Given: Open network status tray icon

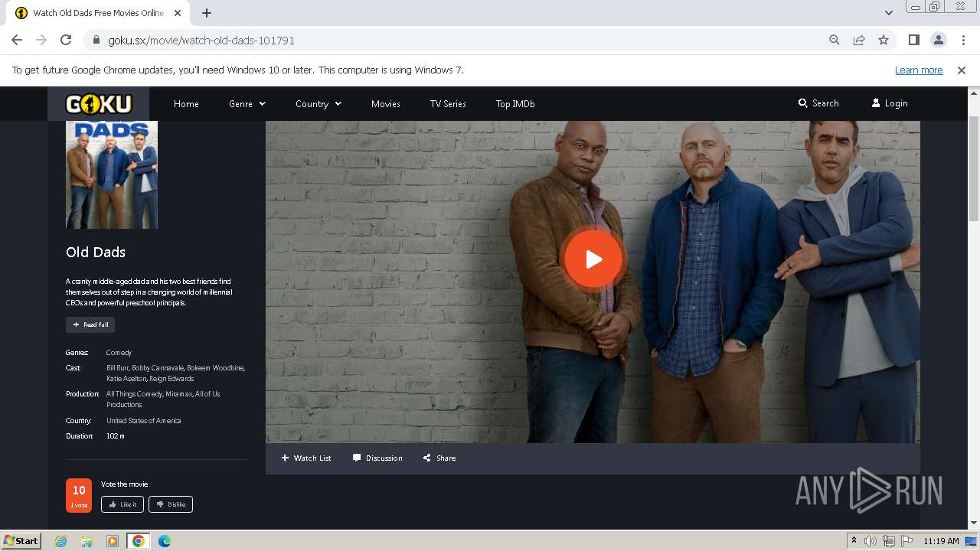Looking at the screenshot, I should point(889,541).
